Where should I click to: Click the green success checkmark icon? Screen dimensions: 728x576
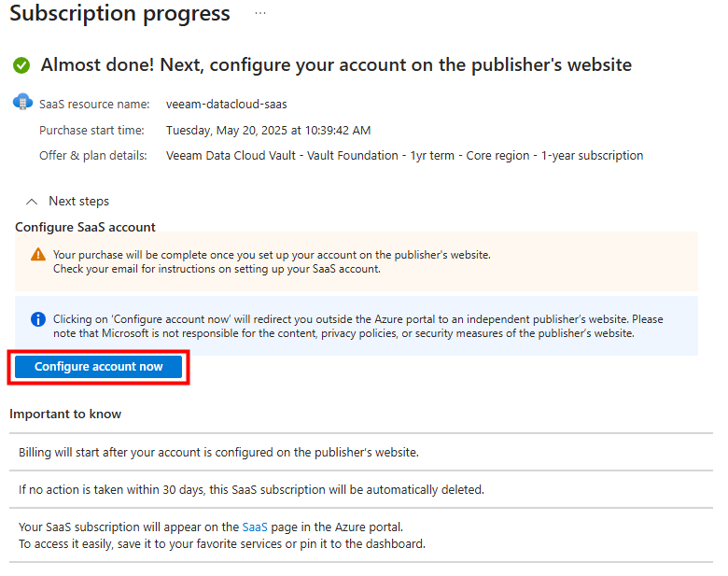[x=21, y=65]
